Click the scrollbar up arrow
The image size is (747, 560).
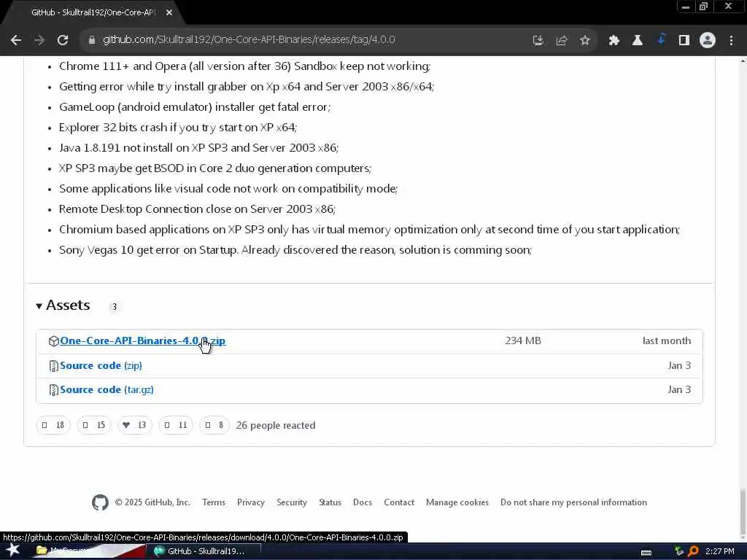click(x=743, y=61)
